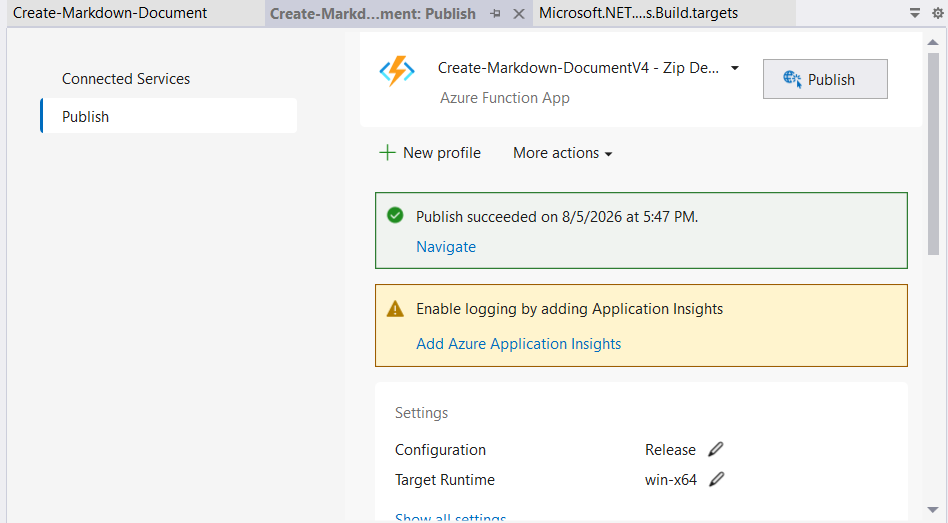Expand the More actions dropdown
The image size is (948, 523).
(562, 153)
